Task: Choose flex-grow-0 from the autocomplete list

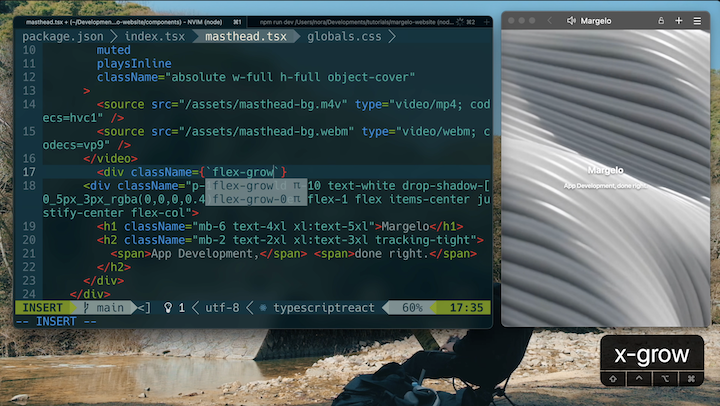Action: pos(250,200)
